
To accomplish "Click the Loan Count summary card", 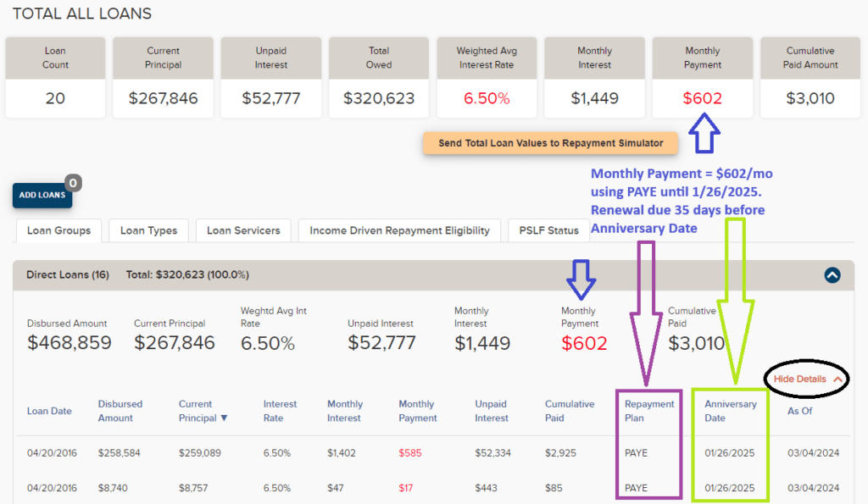I will (x=55, y=78).
